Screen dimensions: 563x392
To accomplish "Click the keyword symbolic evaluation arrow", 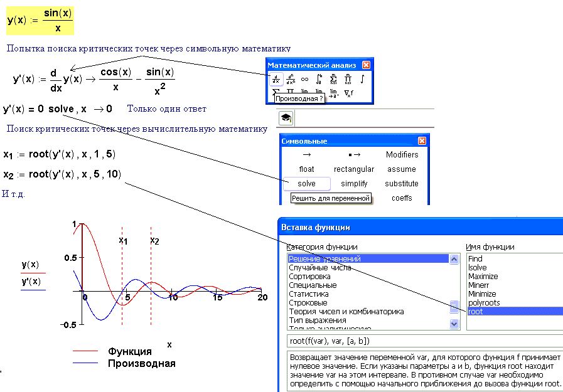I will 354,154.
